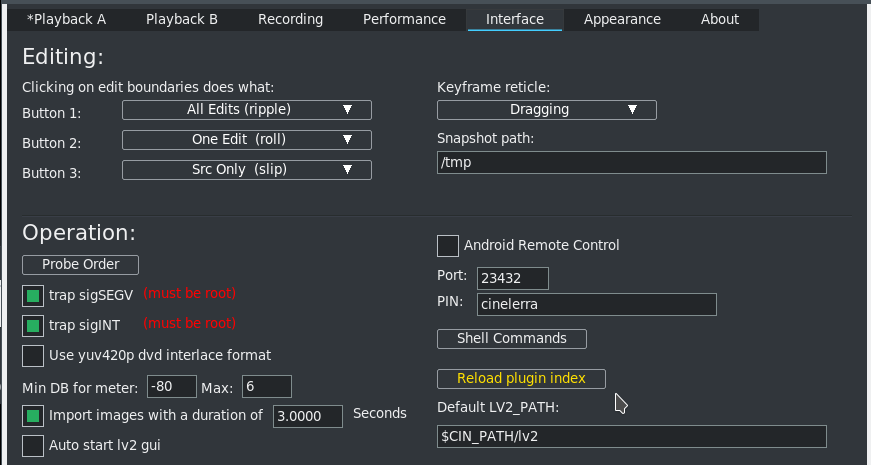This screenshot has height=465, width=871.
Task: Go to the Recording tab
Action: coord(290,19)
